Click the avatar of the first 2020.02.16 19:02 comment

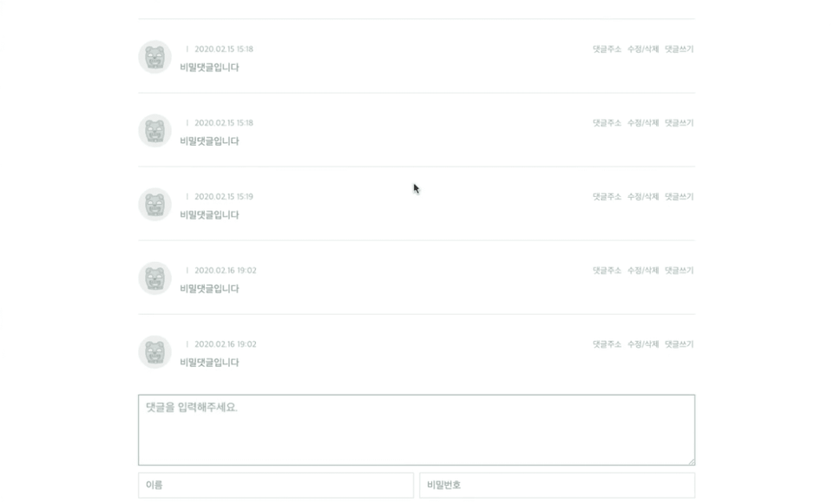click(154, 278)
